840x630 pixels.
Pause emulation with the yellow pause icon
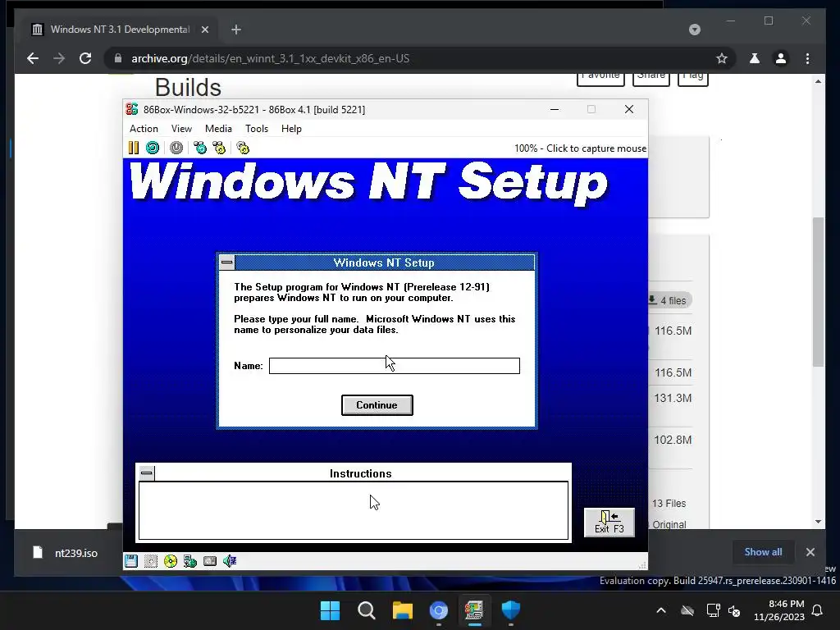134,148
